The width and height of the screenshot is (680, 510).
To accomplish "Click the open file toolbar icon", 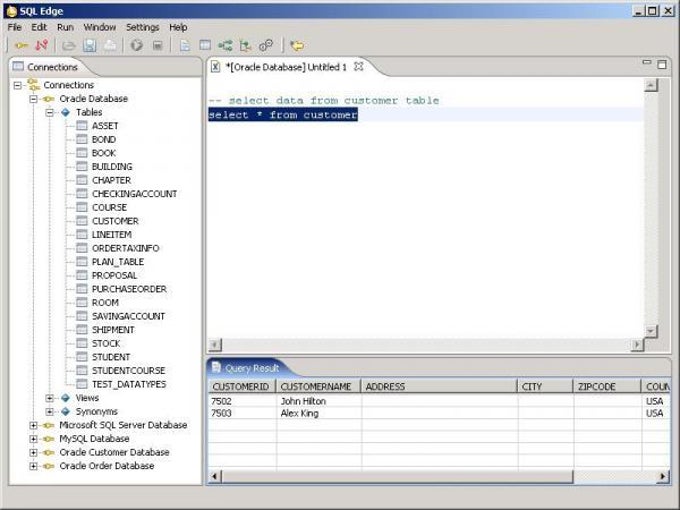I will tap(69, 46).
